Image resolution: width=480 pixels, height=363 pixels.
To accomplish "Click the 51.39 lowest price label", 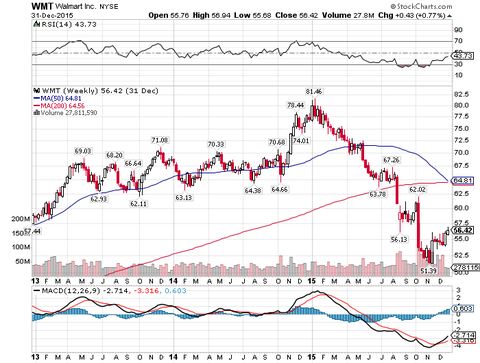I will tap(428, 271).
